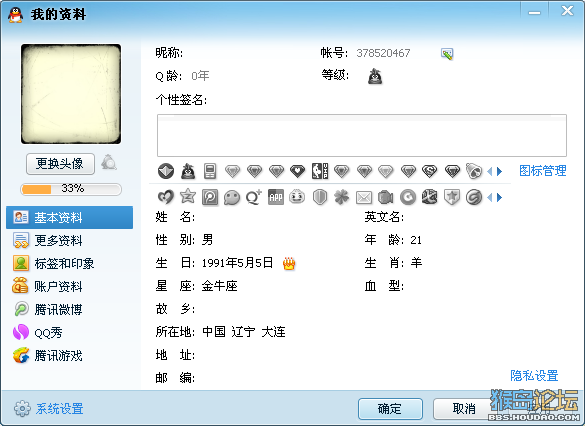Click the QQ penguin icon in title bar

point(16,15)
